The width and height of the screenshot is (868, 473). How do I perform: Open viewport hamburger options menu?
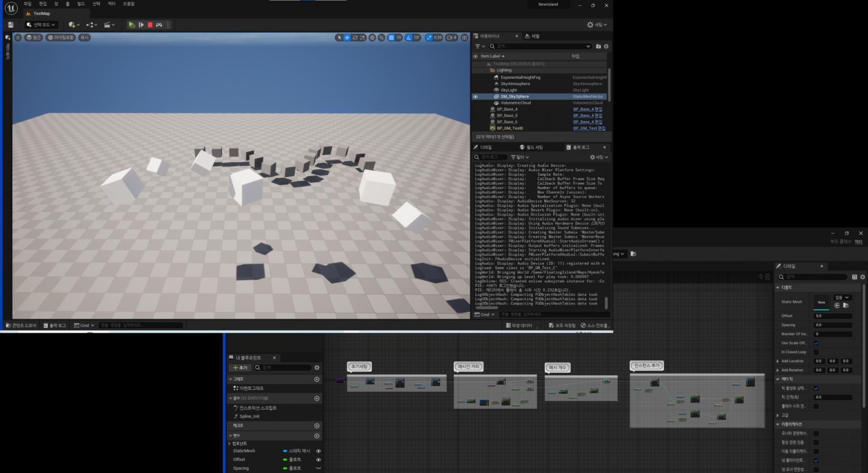pos(18,37)
